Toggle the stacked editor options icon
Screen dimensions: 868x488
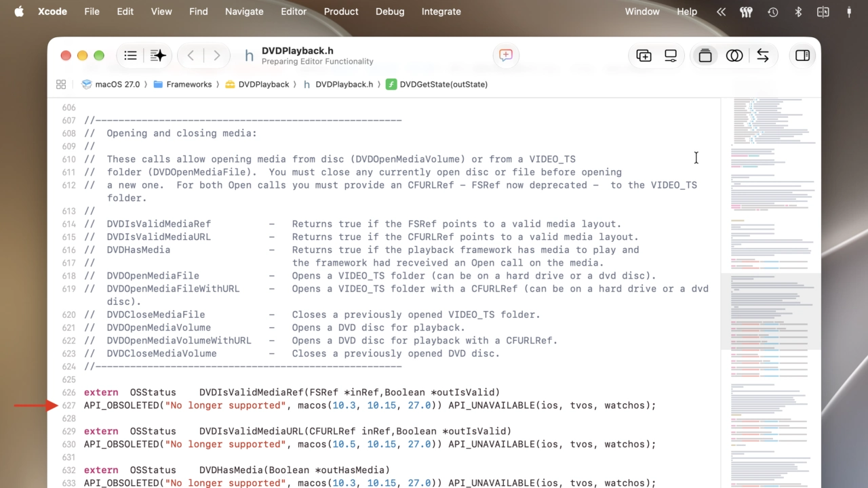click(x=705, y=56)
